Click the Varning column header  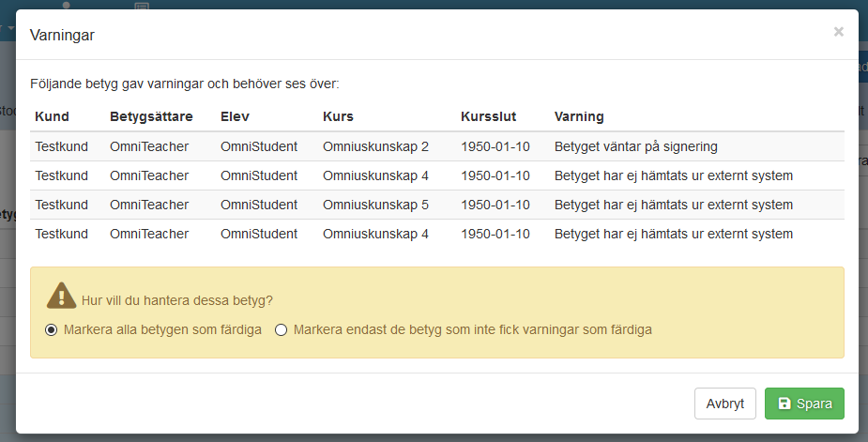pos(579,117)
